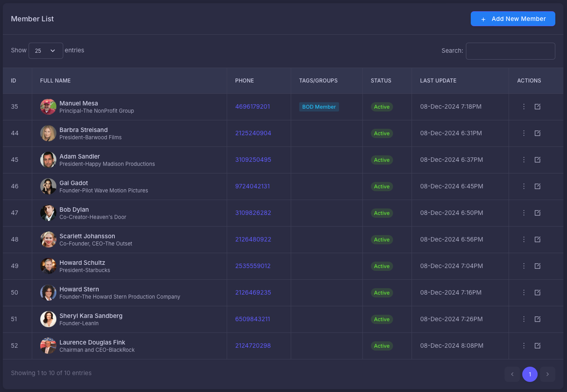
Task: Open more options menu for Howard Stern
Action: click(x=524, y=293)
